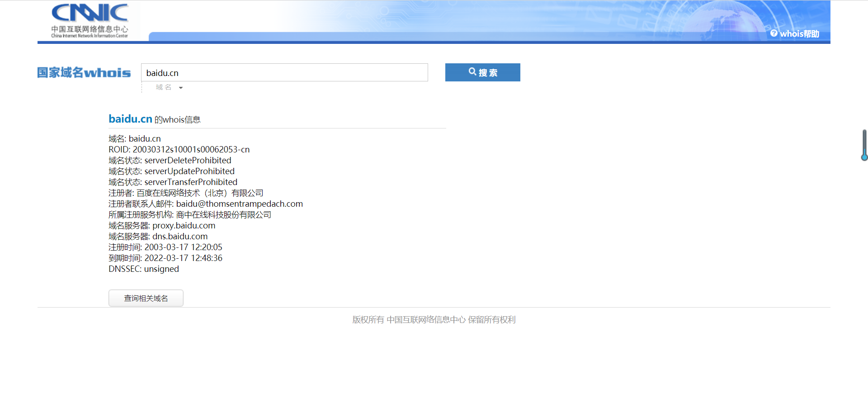
Task: Click the 查询相关域名 button
Action: click(x=146, y=298)
